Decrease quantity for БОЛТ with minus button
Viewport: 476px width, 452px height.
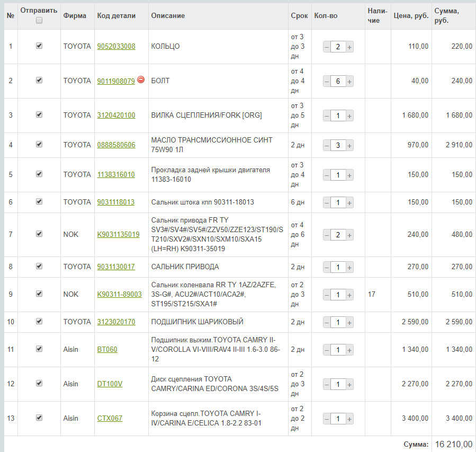click(x=327, y=82)
